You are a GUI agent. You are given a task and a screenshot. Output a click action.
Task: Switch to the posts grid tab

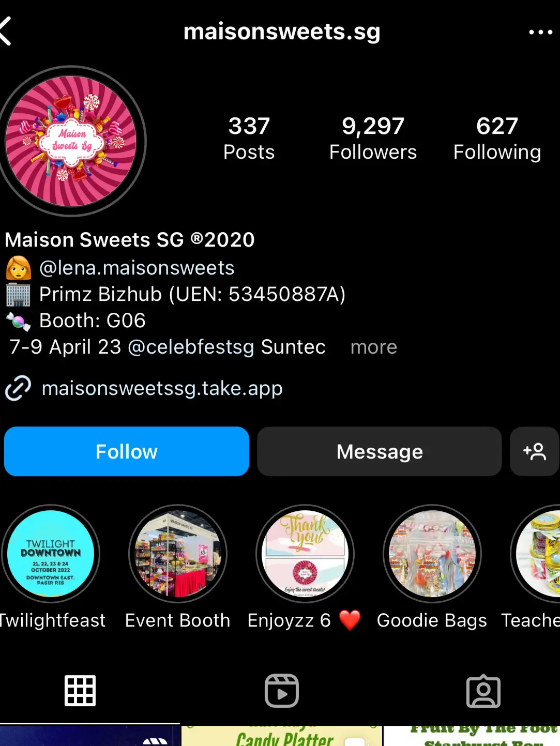click(80, 691)
